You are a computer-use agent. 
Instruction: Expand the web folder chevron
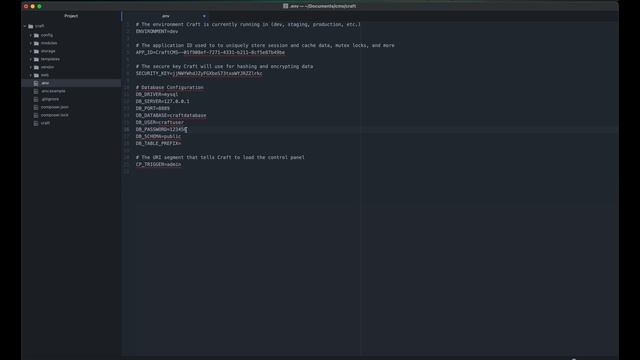tap(31, 75)
